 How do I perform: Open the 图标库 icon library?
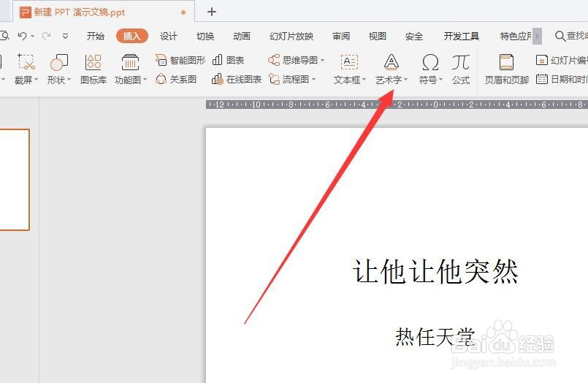pos(93,69)
